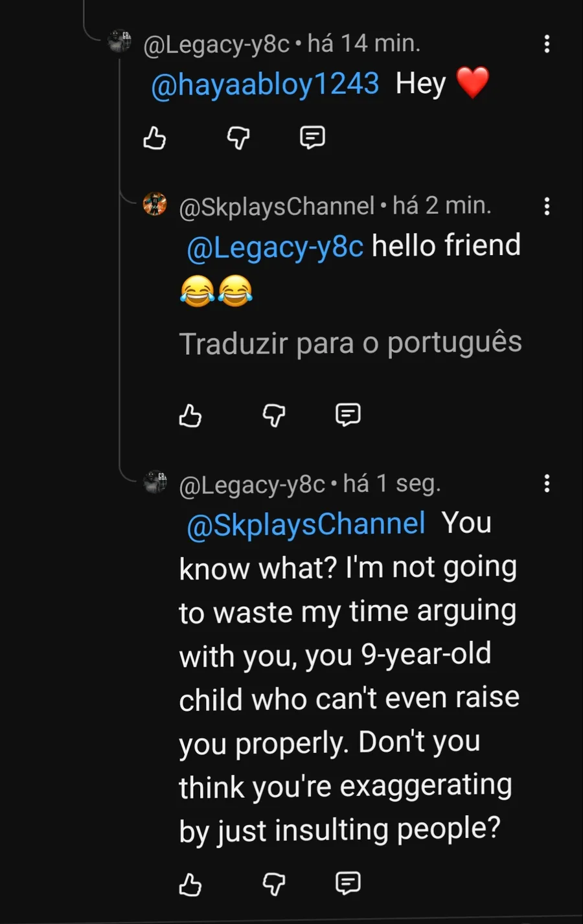Reply to the "Hey" comment
This screenshot has width=583, height=924.
312,137
